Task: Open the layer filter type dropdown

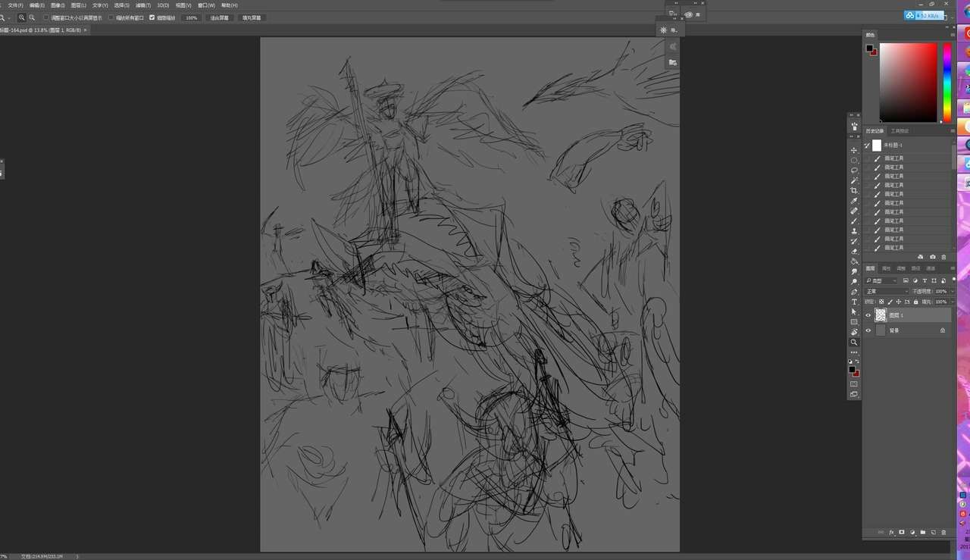Action: tap(881, 280)
